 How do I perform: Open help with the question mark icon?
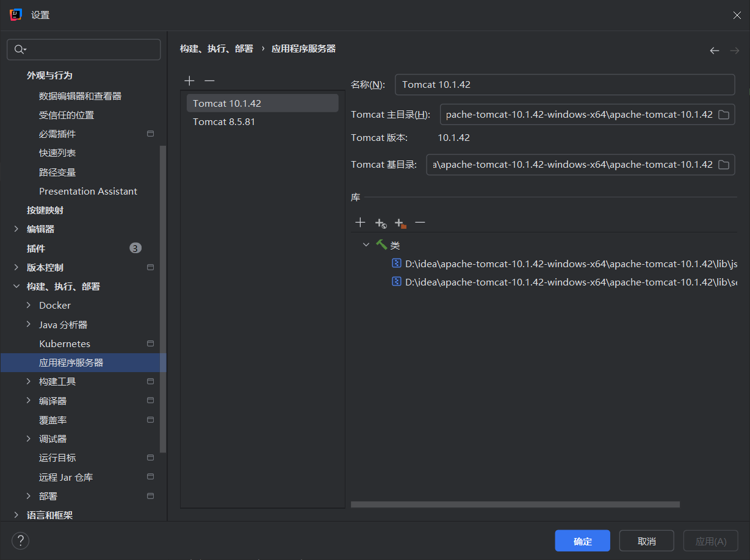[20, 540]
